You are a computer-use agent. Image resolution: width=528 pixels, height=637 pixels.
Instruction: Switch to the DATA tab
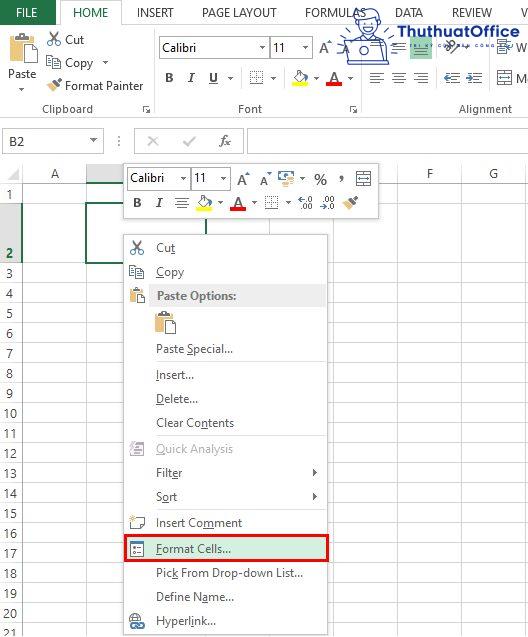pos(409,13)
